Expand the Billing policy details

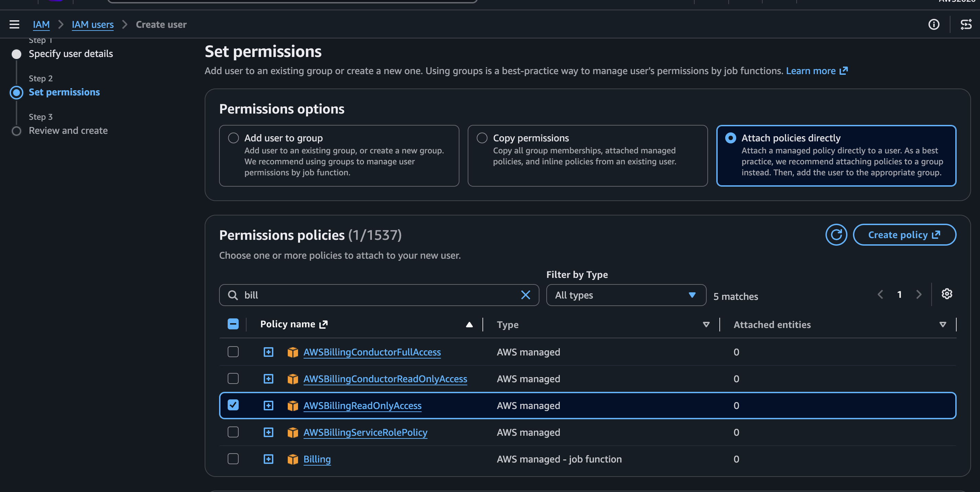(269, 459)
